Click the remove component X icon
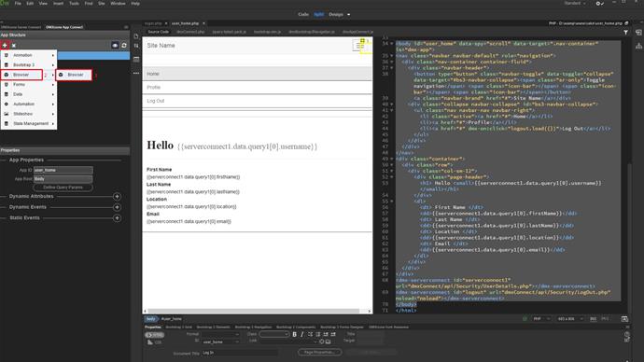The width and height of the screenshot is (644, 362). 14,46
